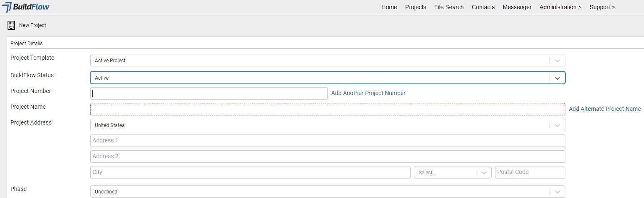
Task: Click Add Another Project Number link
Action: tap(368, 93)
